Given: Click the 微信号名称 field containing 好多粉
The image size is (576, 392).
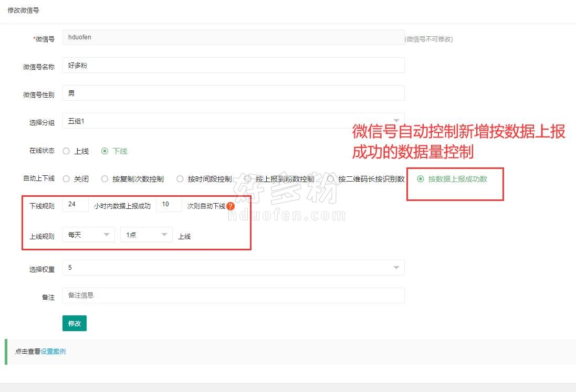Looking at the screenshot, I should coord(234,65).
